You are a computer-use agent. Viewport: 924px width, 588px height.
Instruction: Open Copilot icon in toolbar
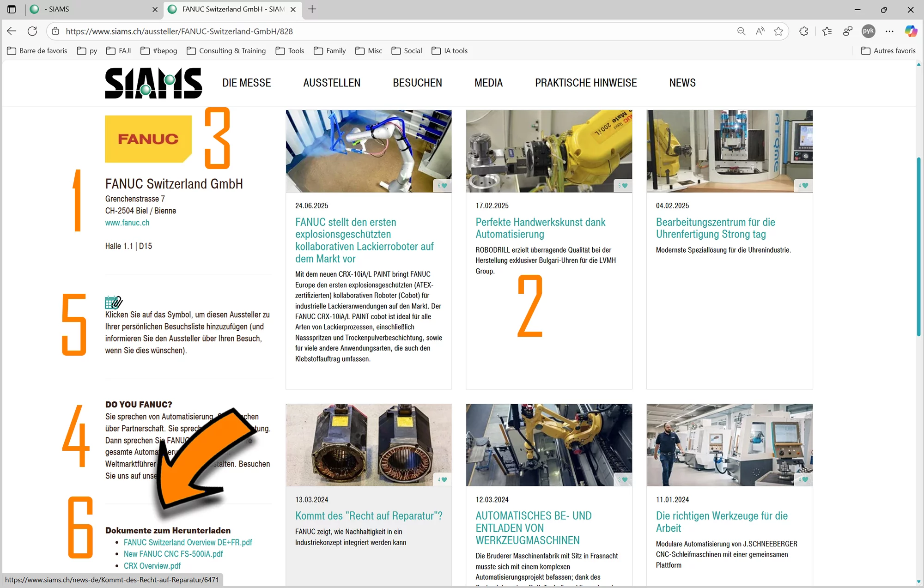click(911, 31)
